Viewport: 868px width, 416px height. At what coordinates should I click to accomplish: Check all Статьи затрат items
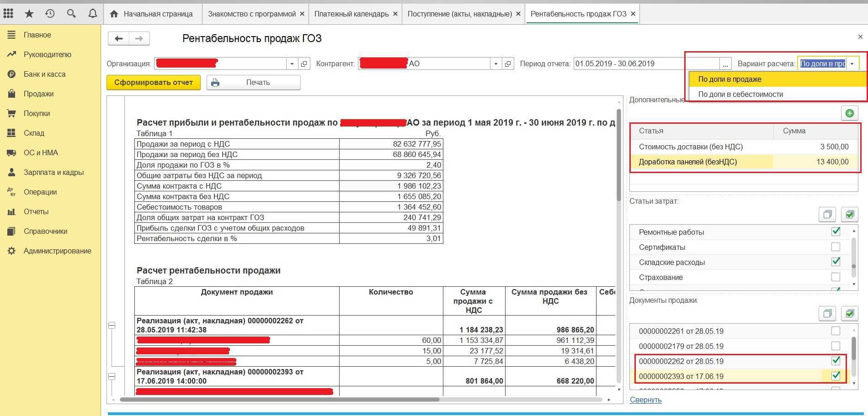(x=849, y=214)
